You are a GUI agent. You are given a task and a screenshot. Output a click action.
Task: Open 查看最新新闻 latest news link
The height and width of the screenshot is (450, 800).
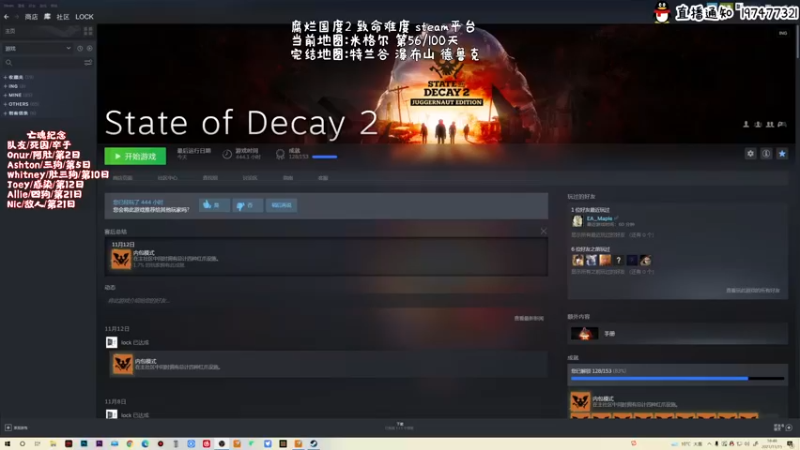click(529, 318)
